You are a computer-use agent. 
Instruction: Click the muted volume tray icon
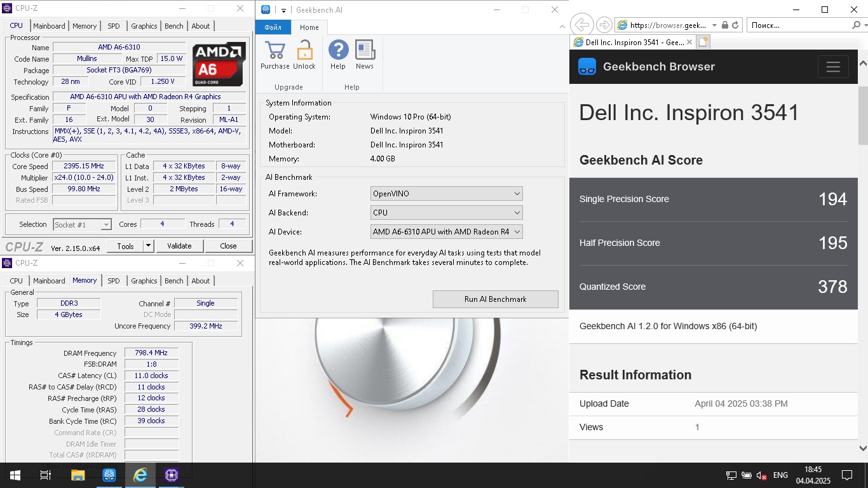pyautogui.click(x=761, y=475)
